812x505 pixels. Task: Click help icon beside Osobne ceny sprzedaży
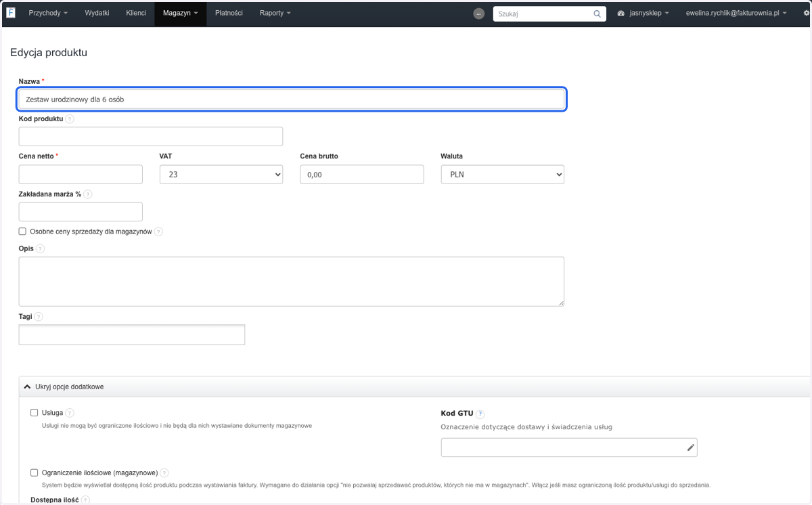coord(158,232)
